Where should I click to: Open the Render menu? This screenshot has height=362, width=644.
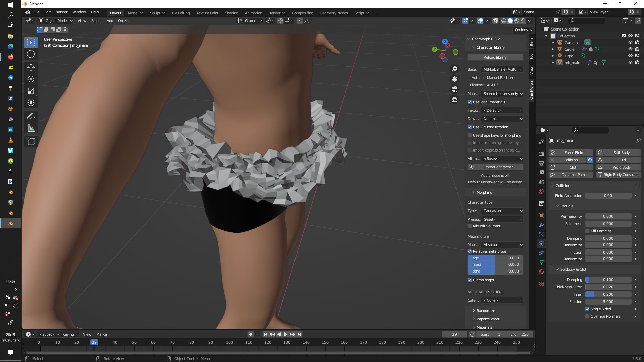click(61, 12)
